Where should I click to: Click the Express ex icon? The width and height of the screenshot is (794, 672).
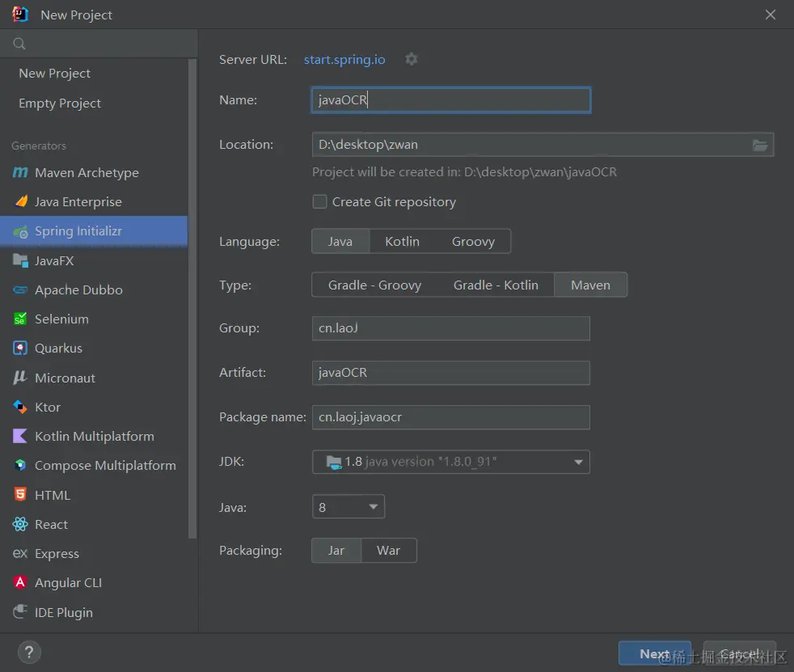(19, 553)
